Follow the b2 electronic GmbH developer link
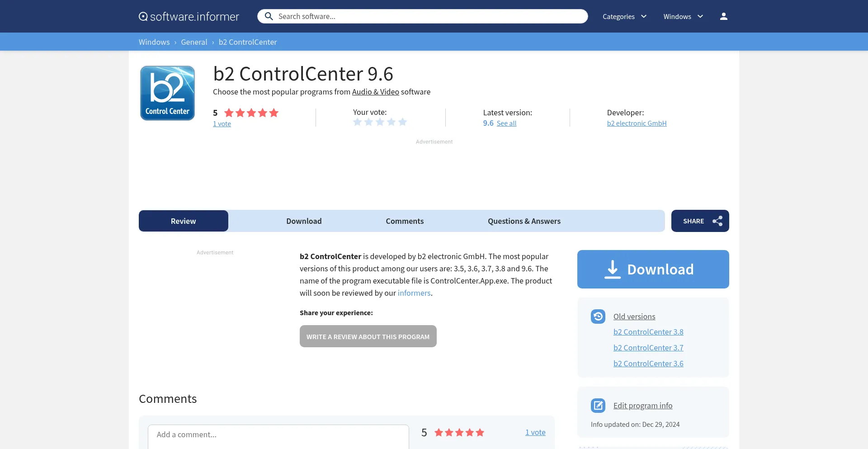Viewport: 868px width, 449px height. coord(636,123)
